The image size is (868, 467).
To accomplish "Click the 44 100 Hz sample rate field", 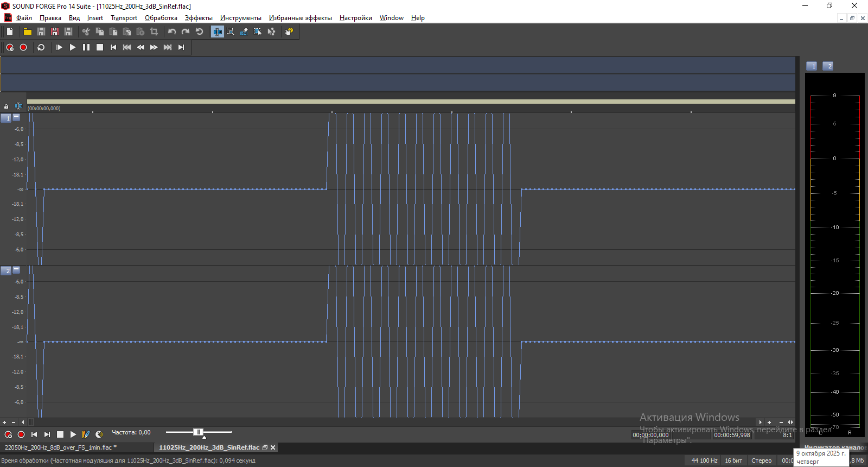I will pyautogui.click(x=704, y=460).
